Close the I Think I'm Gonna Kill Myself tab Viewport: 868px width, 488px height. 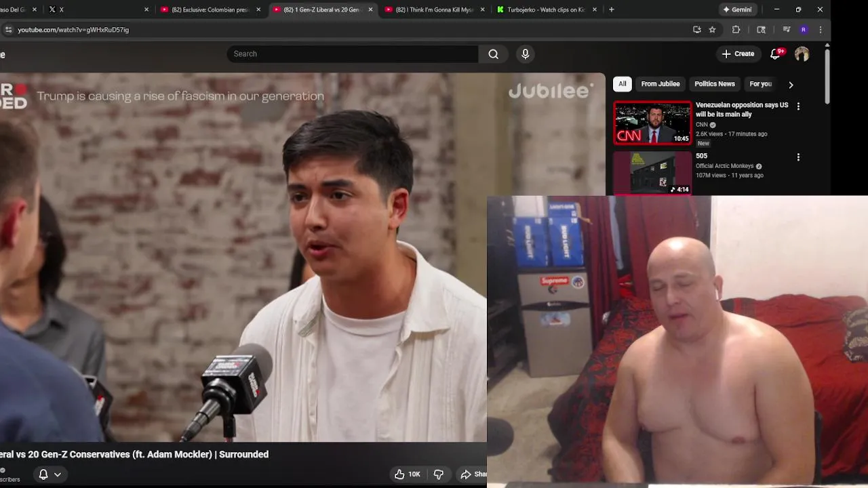point(482,9)
